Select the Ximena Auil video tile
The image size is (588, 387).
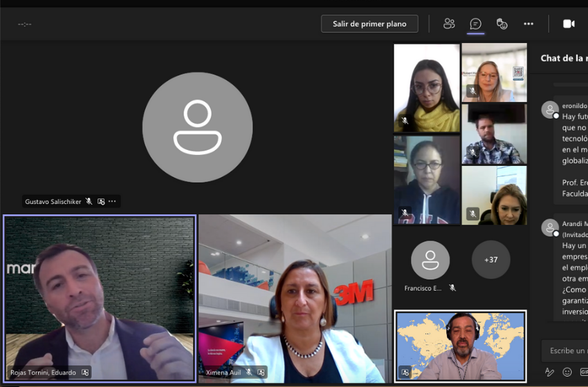(x=295, y=299)
